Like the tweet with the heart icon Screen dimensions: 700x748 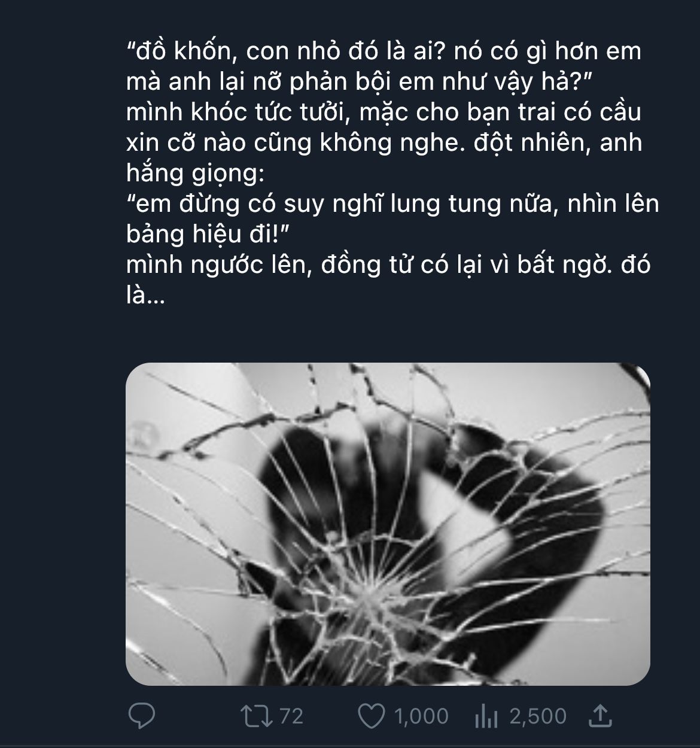pos(371,716)
